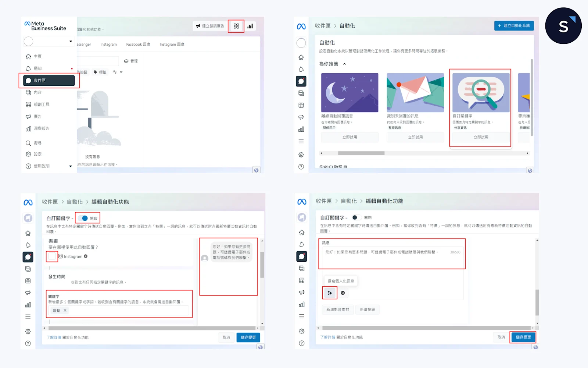Image resolution: width=588 pixels, height=368 pixels.
Task: Collapse the 為你推薦 section chevron
Action: tap(344, 64)
